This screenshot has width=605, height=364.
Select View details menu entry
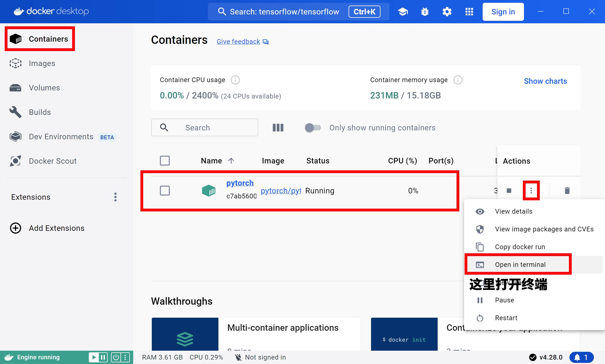coord(535,211)
